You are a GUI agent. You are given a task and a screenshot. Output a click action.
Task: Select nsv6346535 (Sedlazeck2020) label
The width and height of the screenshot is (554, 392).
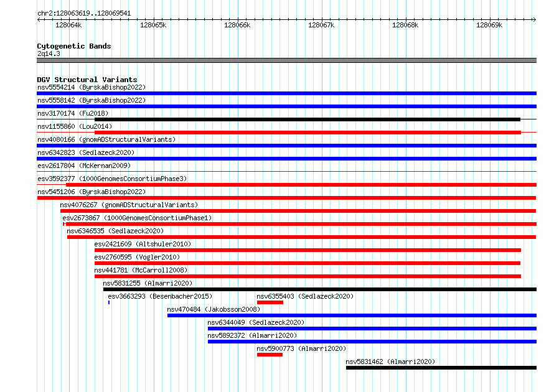115,231
